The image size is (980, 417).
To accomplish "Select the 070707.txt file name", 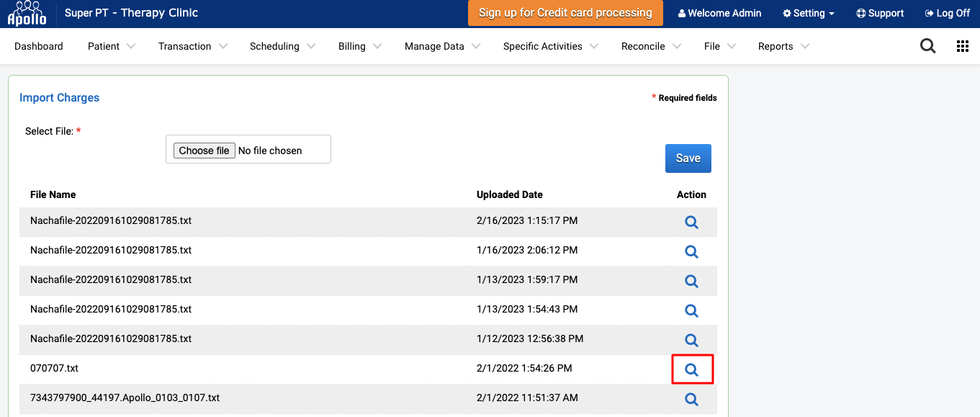I will pos(54,368).
